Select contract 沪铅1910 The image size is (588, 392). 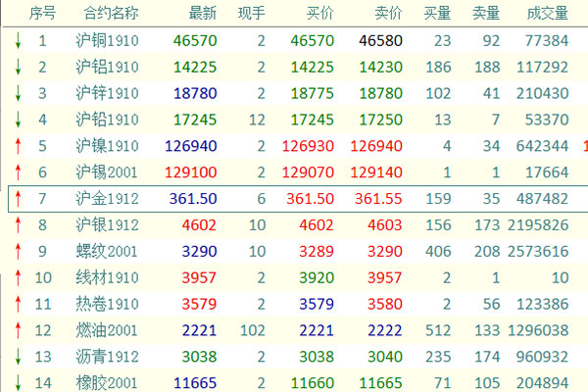pyautogui.click(x=107, y=120)
